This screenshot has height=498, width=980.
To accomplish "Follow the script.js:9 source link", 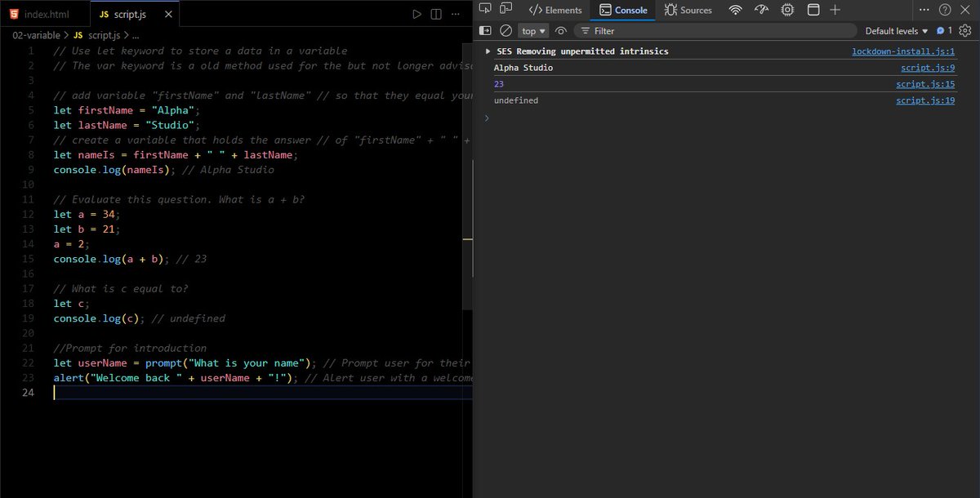I will 928,68.
